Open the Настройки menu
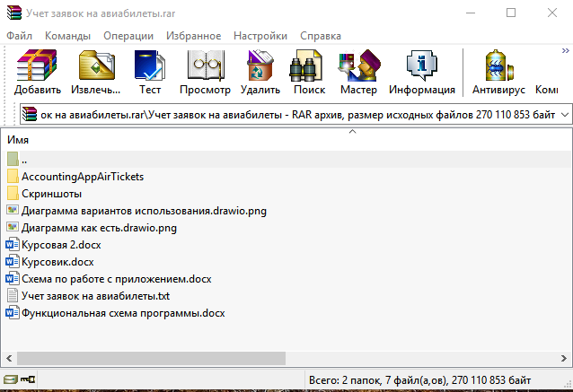The width and height of the screenshot is (573, 392). coord(260,36)
